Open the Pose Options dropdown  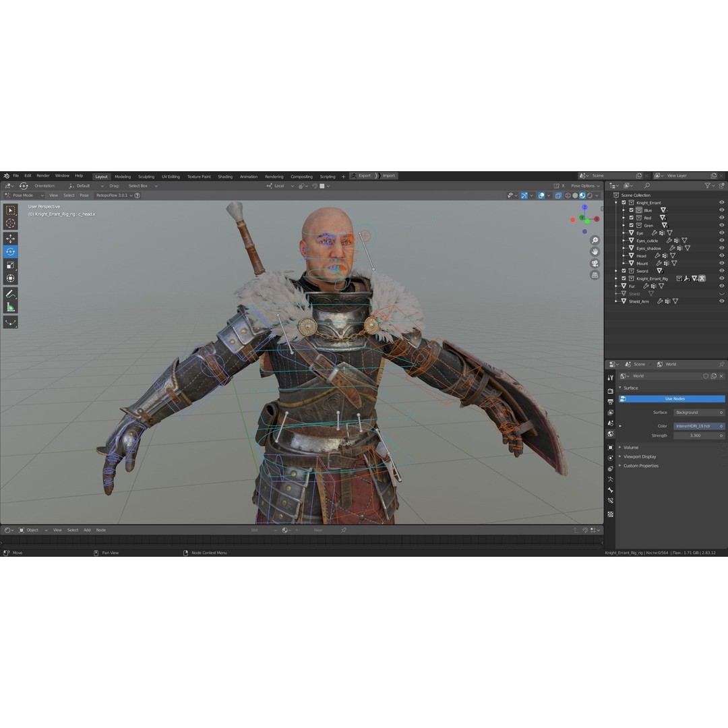(585, 186)
